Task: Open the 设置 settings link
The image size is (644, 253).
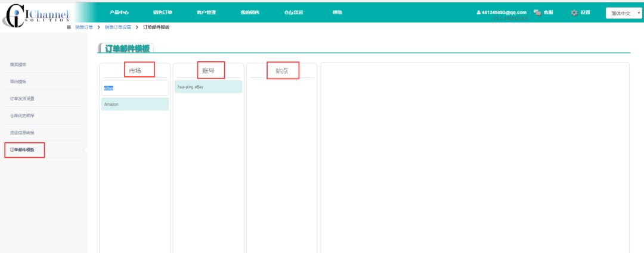Action: pyautogui.click(x=586, y=13)
